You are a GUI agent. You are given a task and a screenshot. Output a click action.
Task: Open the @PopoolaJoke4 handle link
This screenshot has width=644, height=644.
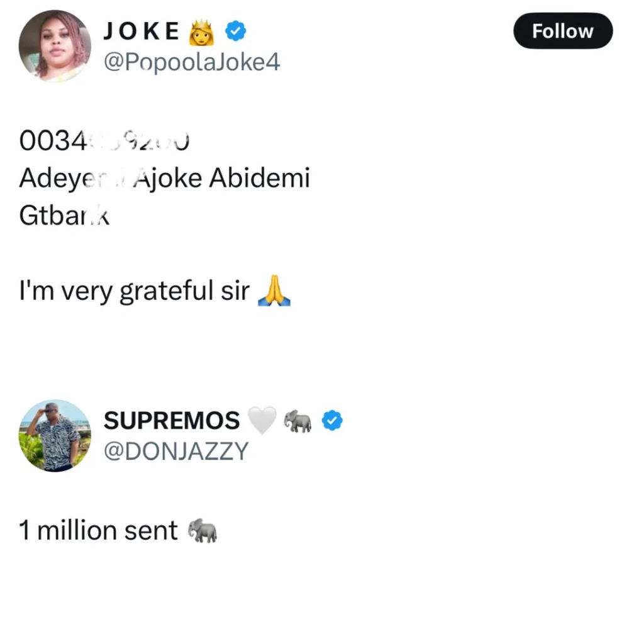pos(191,62)
